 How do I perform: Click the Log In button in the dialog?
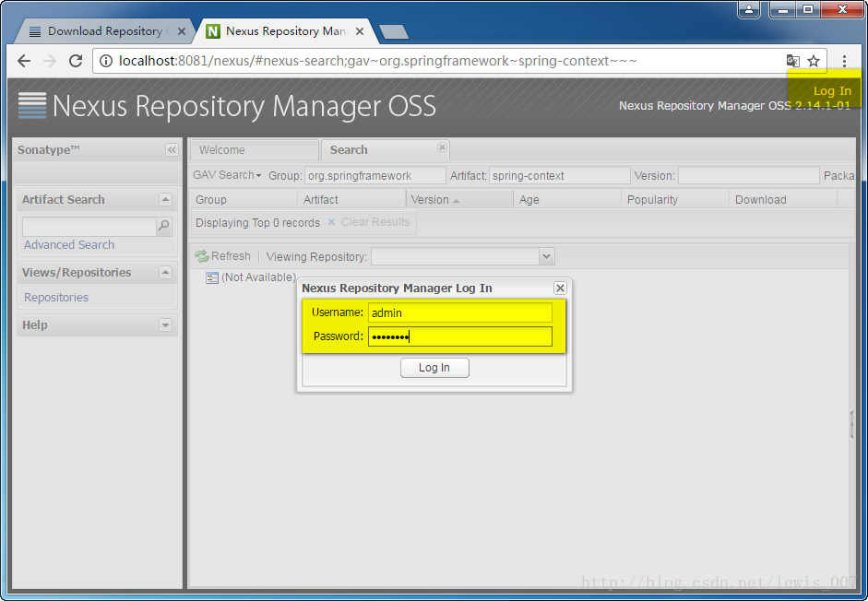pyautogui.click(x=434, y=368)
